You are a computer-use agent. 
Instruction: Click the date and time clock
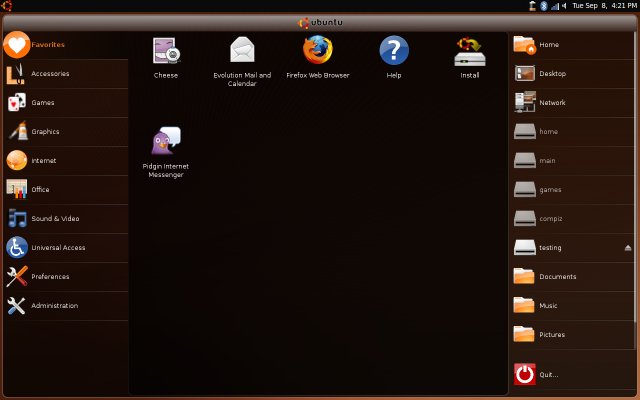pyautogui.click(x=604, y=6)
